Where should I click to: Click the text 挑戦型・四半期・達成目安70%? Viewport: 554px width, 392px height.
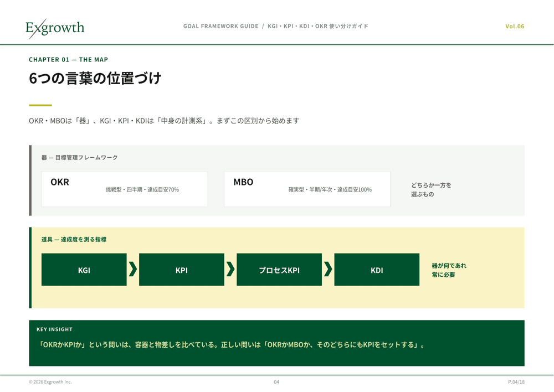tap(142, 190)
